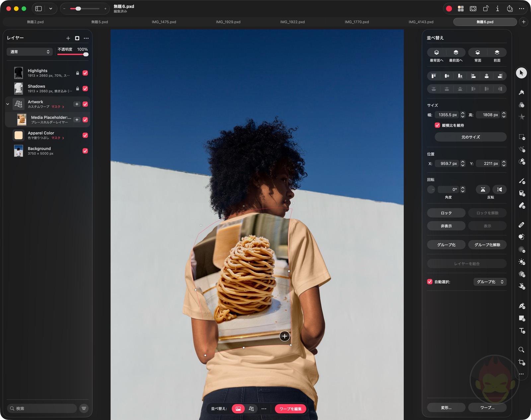
Task: Open the Shape tool
Action: pyautogui.click(x=521, y=318)
